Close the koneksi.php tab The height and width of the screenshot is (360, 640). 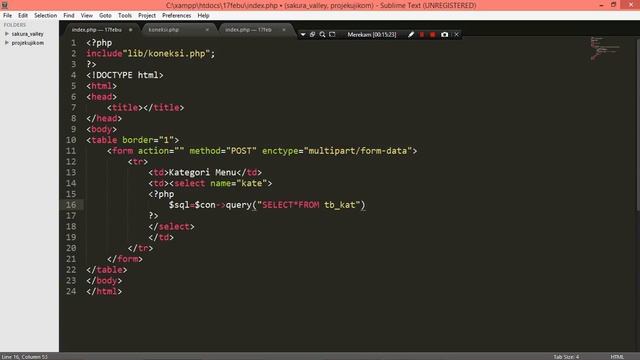[207, 30]
